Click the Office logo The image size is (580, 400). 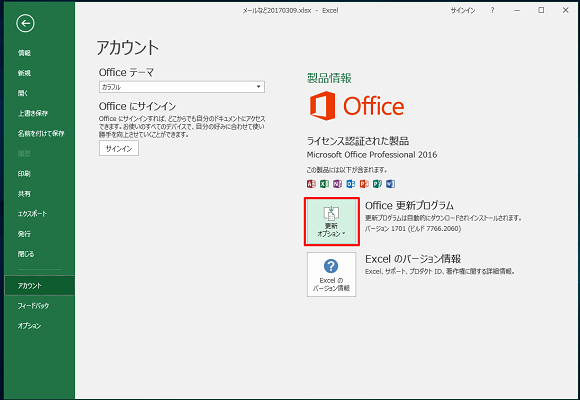click(x=357, y=106)
